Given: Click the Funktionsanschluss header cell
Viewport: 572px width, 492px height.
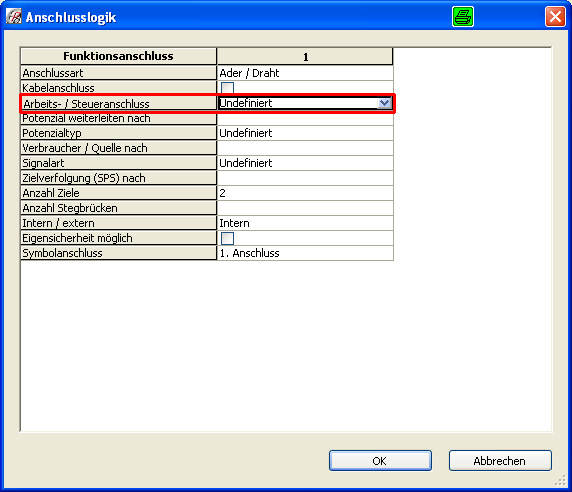Looking at the screenshot, I should click(x=119, y=56).
